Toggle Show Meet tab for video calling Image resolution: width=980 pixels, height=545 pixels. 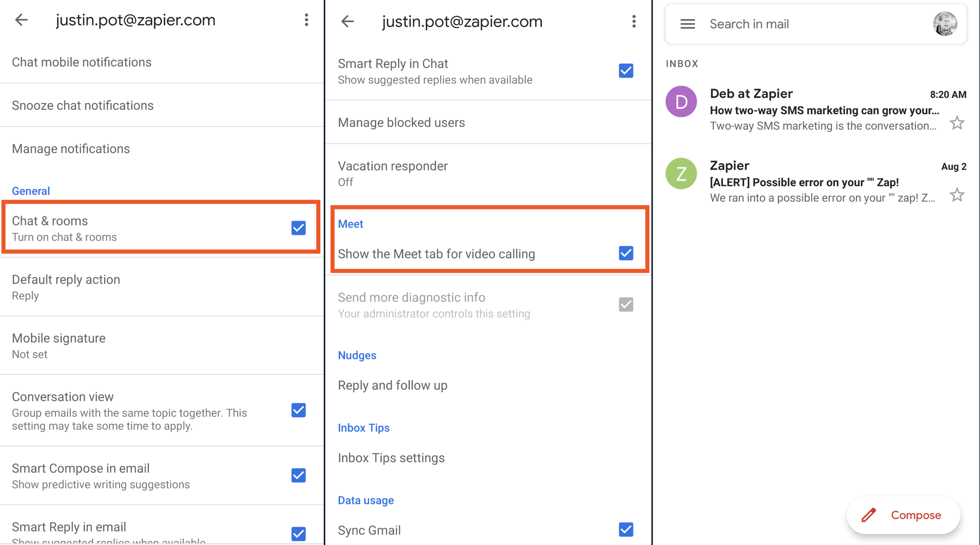(x=625, y=253)
